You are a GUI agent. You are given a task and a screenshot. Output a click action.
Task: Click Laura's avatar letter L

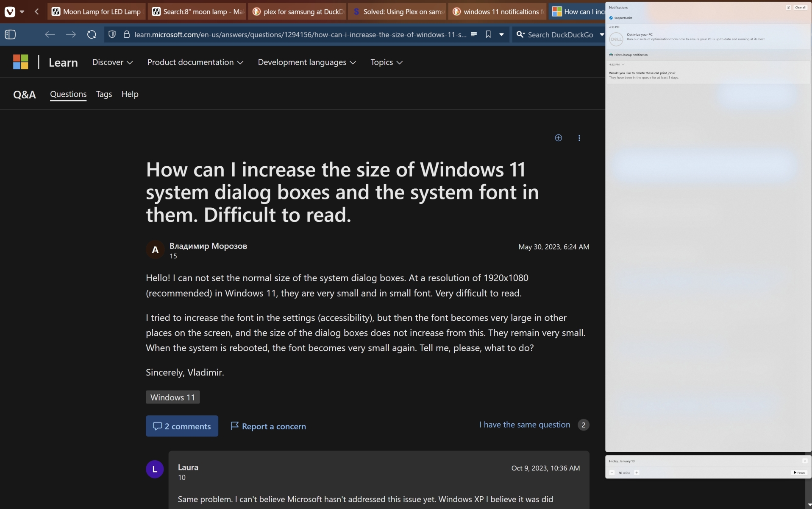[155, 470]
